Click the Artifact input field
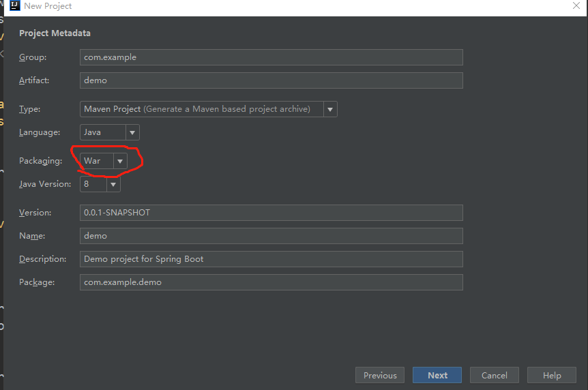Screen dimensions: 588x390 click(271, 80)
